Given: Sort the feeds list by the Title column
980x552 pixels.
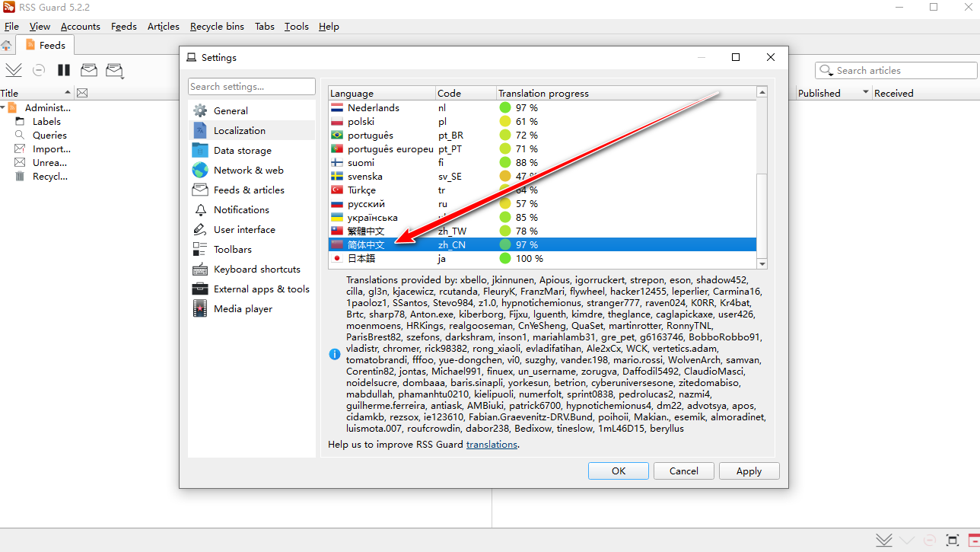Looking at the screenshot, I should point(37,93).
